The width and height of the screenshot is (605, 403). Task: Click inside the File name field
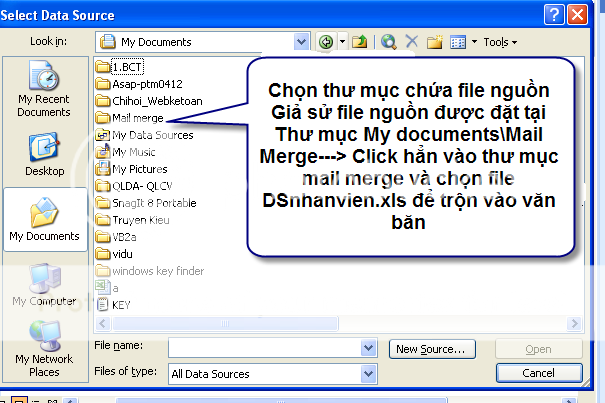tap(265, 348)
